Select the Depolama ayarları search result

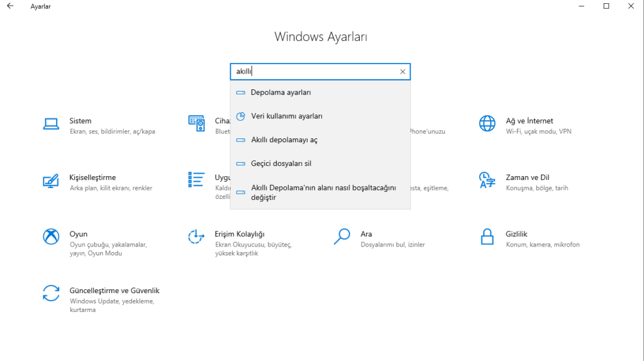[x=320, y=92]
